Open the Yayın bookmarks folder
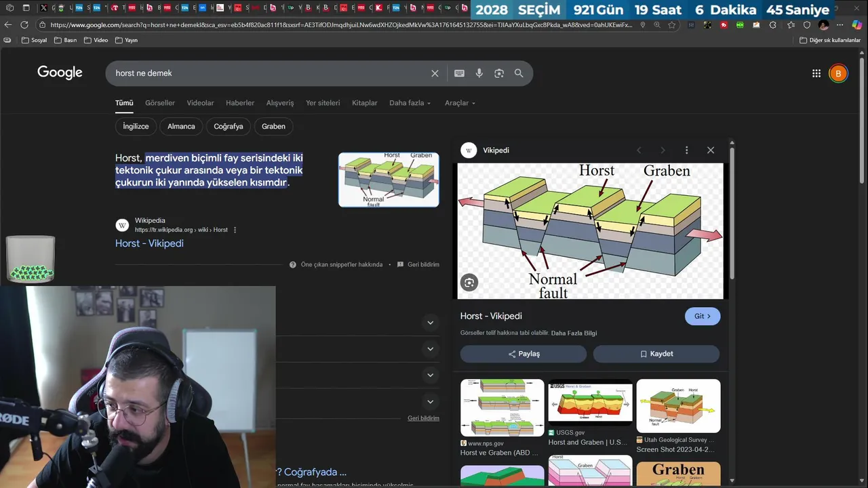The height and width of the screenshot is (488, 868). [x=126, y=40]
